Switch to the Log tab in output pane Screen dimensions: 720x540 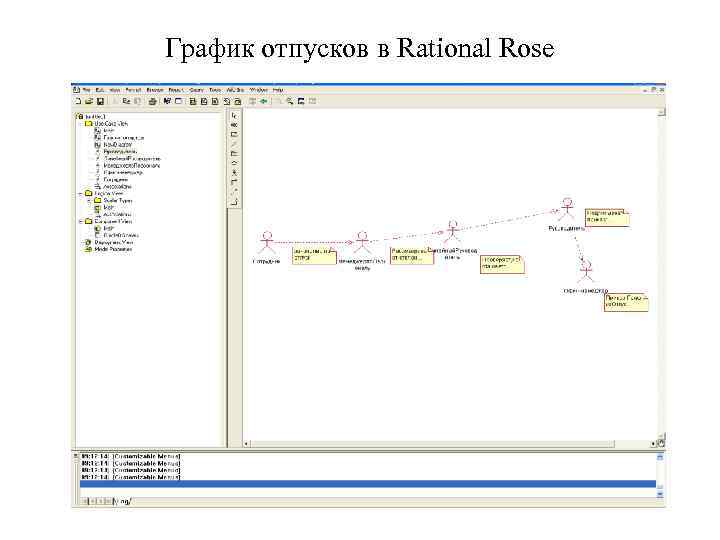point(124,501)
